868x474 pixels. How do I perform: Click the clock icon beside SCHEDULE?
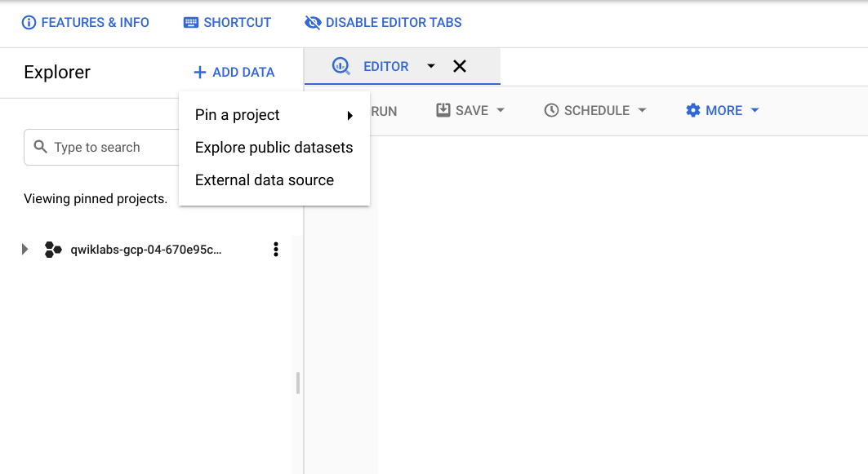click(x=550, y=109)
